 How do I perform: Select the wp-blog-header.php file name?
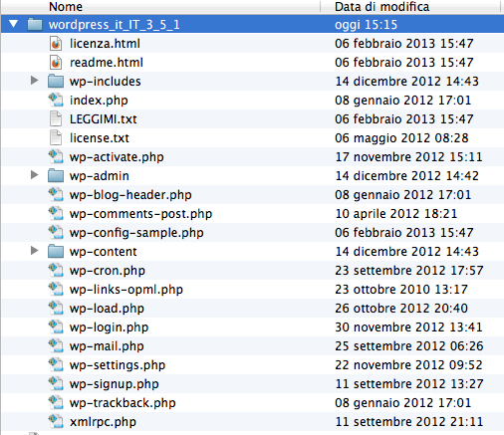pyautogui.click(x=130, y=195)
